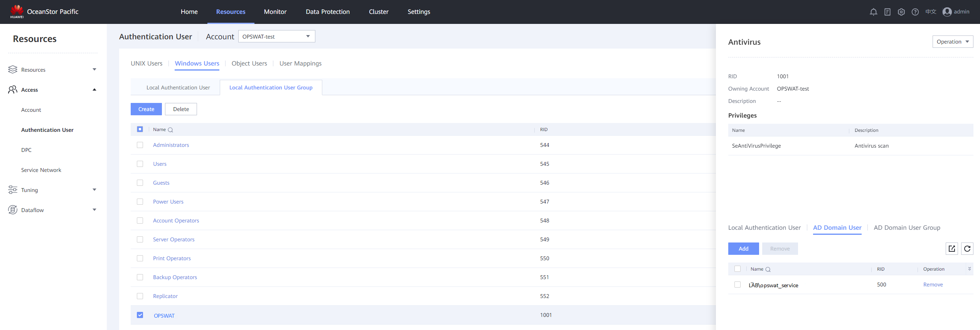Sort by the RID column header

[544, 130]
